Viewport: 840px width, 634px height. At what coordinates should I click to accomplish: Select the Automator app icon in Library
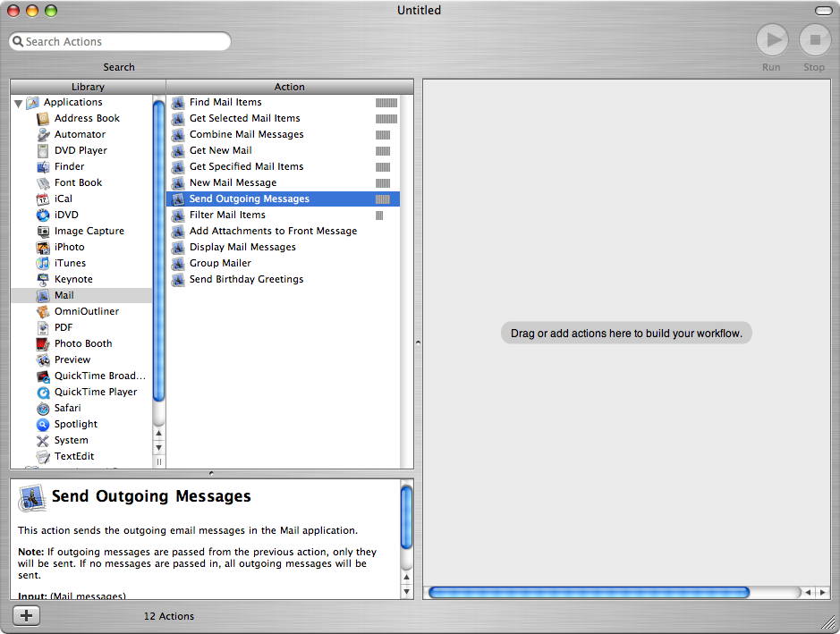[x=43, y=134]
